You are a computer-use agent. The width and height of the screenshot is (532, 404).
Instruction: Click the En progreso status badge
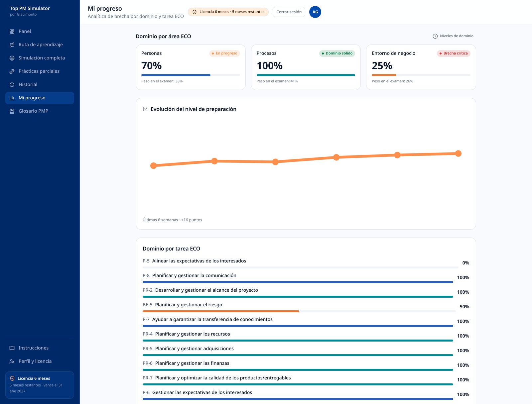point(224,53)
